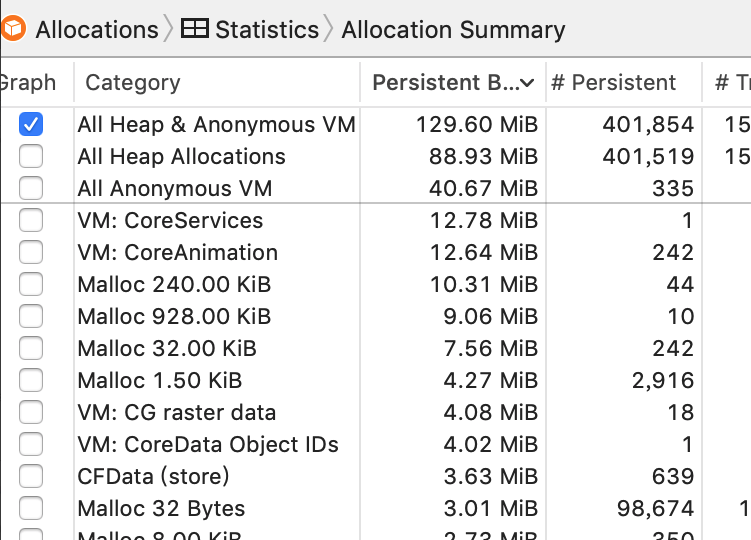This screenshot has height=540, width=751.
Task: Open the Allocations breadcrumb menu
Action: pos(97,30)
